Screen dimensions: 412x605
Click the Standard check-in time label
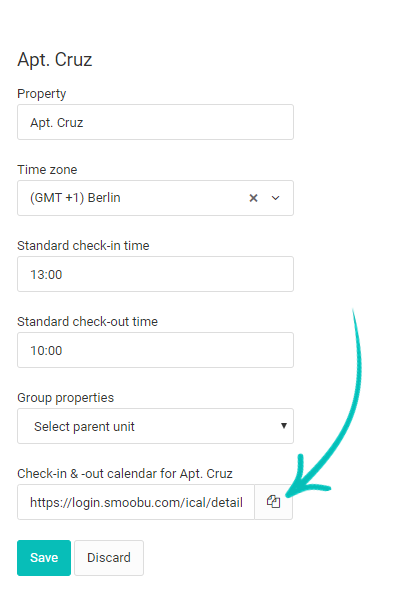coord(83,245)
